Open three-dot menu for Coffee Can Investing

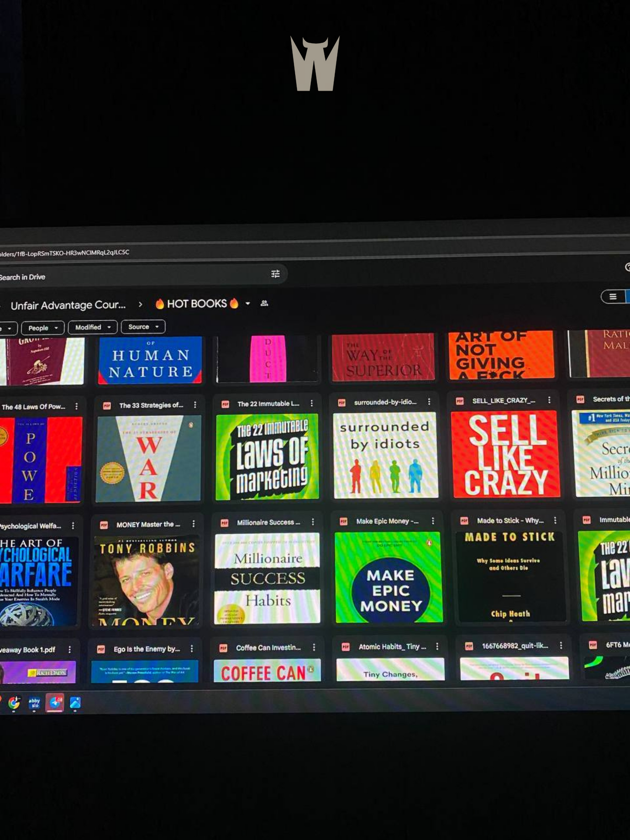tap(314, 648)
